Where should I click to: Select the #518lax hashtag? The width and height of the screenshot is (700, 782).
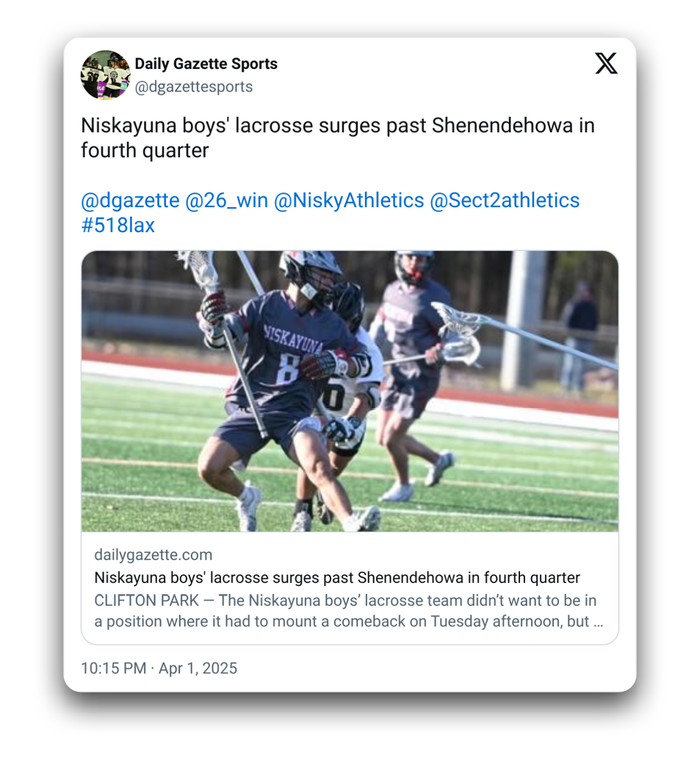[118, 225]
